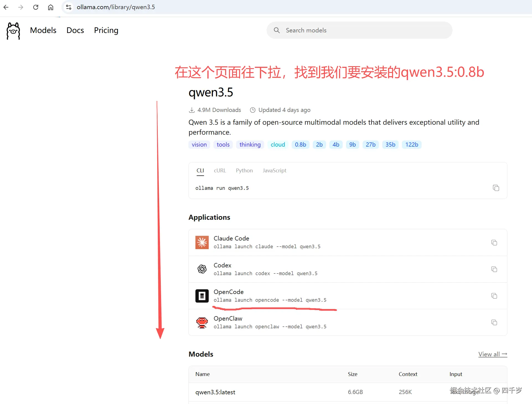
Task: Select the OpenClaw crab icon
Action: click(202, 322)
